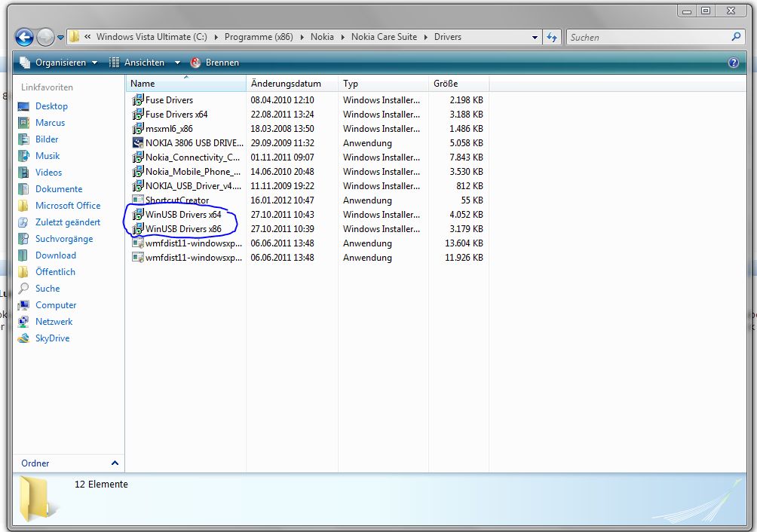Sort files by the Name column
This screenshot has height=532, width=757.
pyautogui.click(x=186, y=84)
